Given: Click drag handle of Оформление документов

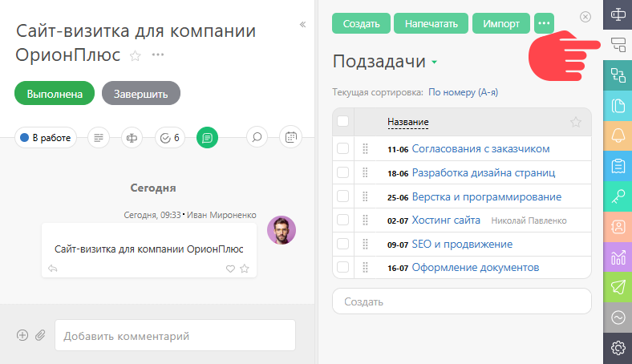Looking at the screenshot, I should [365, 267].
